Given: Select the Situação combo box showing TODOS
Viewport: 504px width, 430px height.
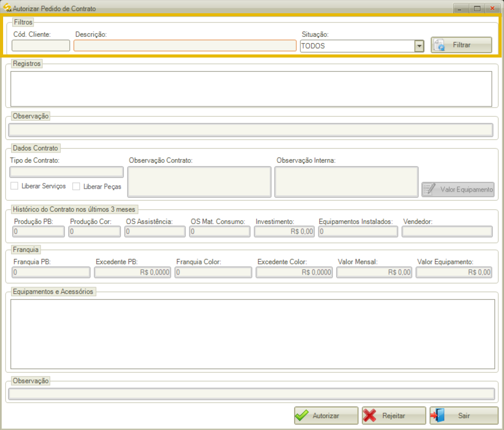Looking at the screenshot, I should [x=362, y=46].
